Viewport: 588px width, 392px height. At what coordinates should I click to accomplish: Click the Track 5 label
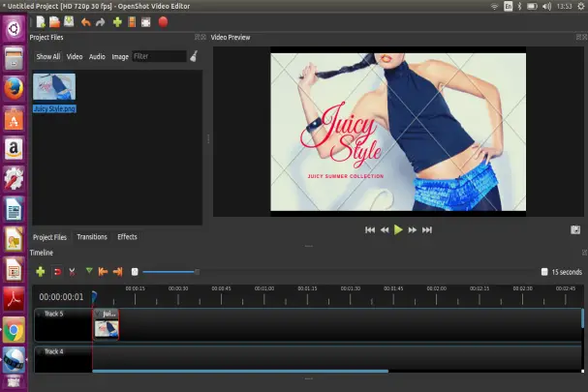pyautogui.click(x=53, y=314)
